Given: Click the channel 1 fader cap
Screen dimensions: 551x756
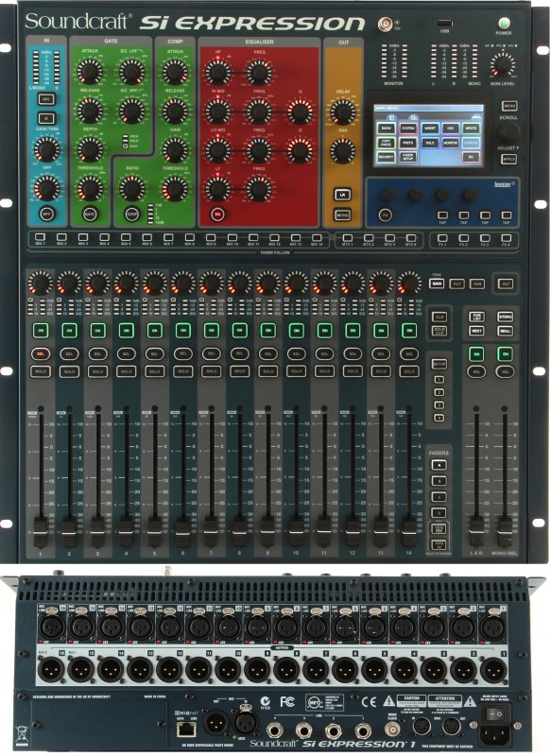Looking at the screenshot, I should tap(41, 532).
